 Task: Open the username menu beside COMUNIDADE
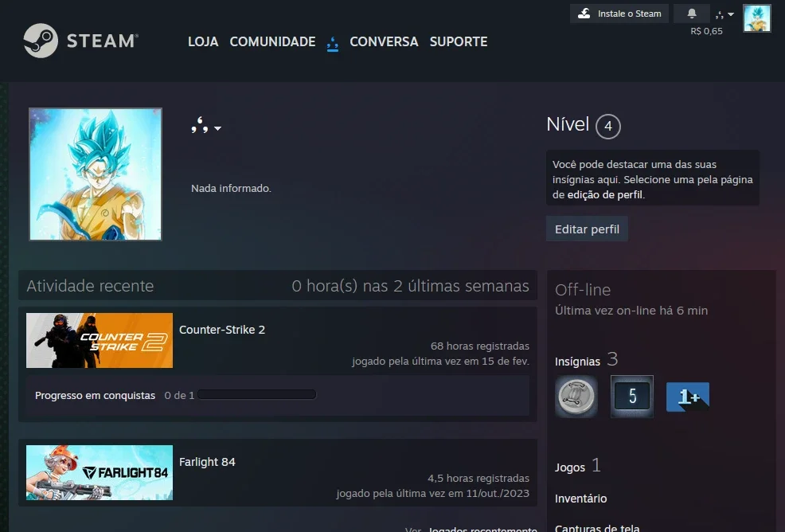click(333, 44)
